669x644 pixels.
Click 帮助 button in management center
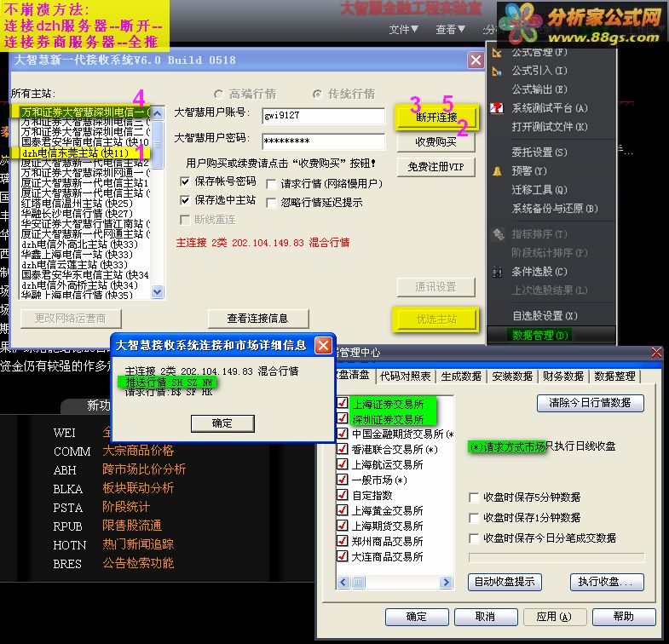[623, 617]
